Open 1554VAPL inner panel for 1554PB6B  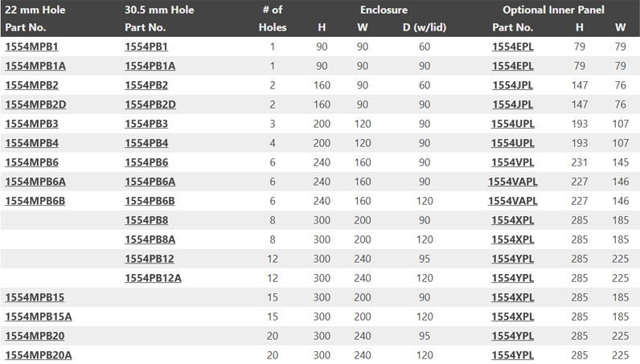click(513, 201)
